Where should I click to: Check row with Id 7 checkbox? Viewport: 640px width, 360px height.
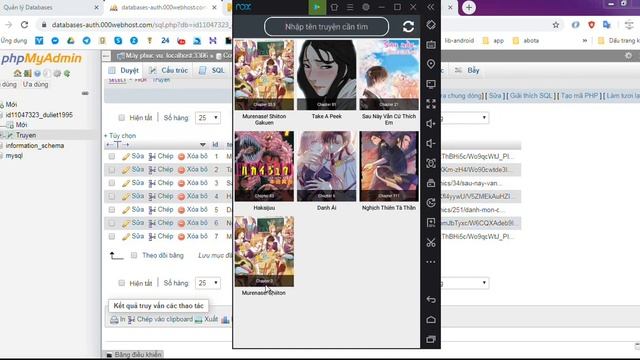point(111,236)
